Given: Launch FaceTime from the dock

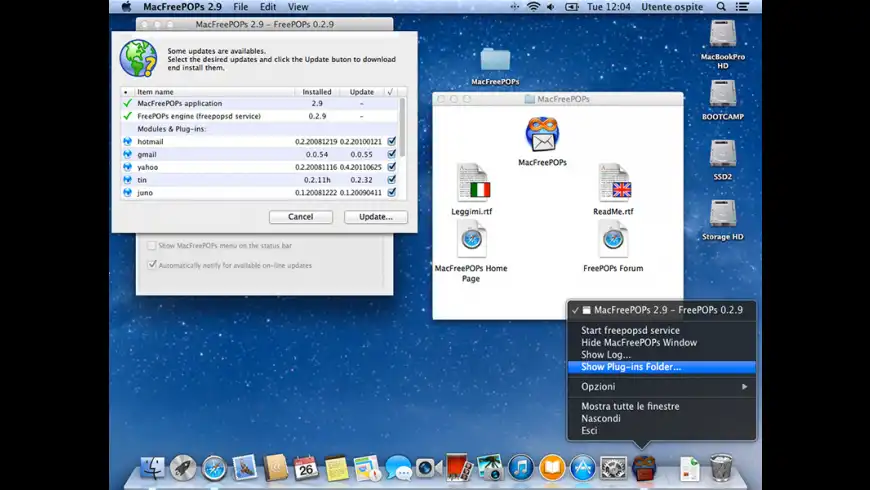Looking at the screenshot, I should pyautogui.click(x=428, y=468).
